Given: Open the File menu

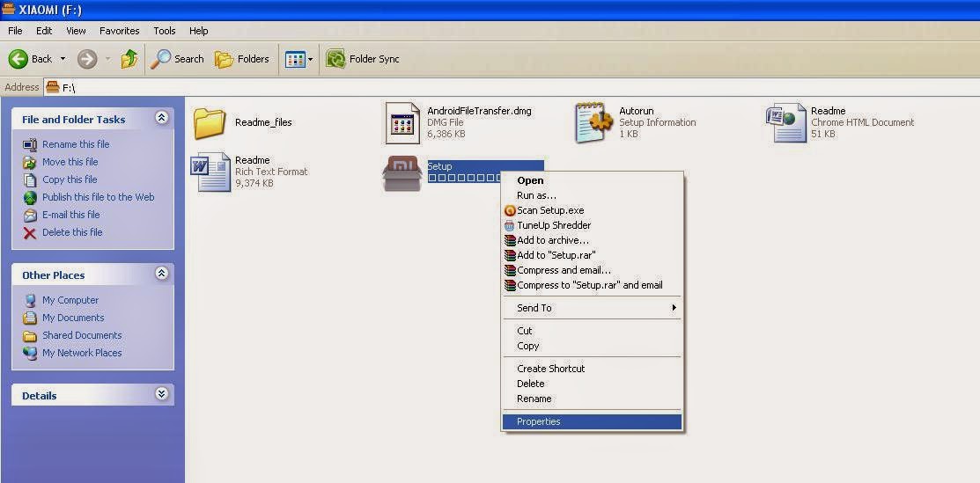Looking at the screenshot, I should tap(15, 31).
